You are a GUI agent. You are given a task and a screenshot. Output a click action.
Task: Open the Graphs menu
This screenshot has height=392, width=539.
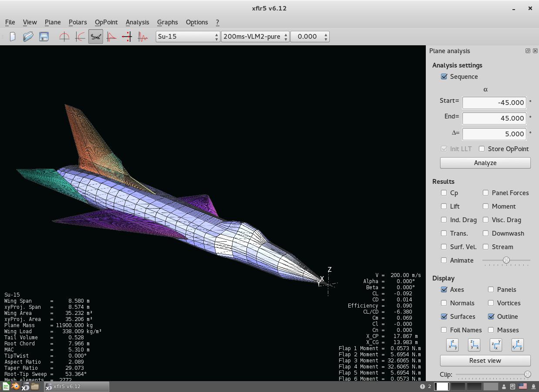click(x=167, y=22)
